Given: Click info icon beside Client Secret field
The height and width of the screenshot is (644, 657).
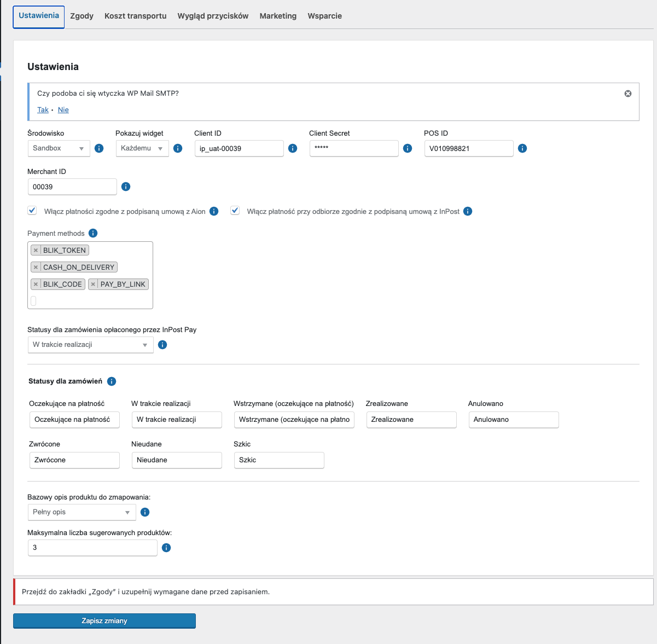Looking at the screenshot, I should pos(408,148).
